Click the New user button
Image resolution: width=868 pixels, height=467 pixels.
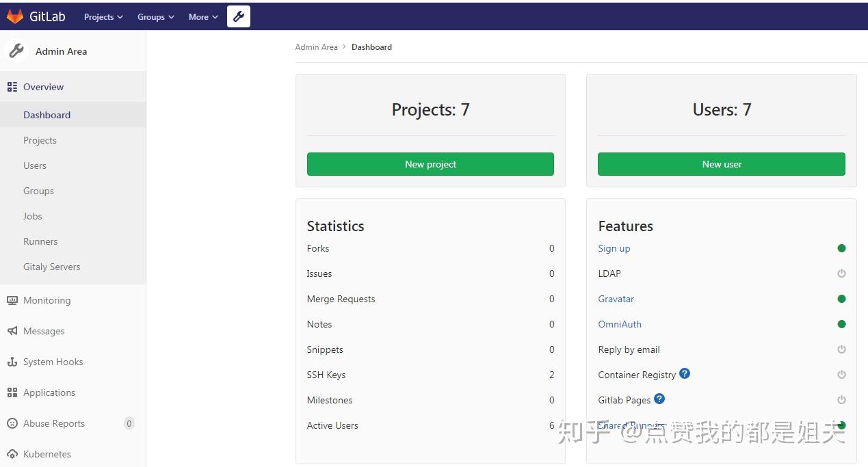[722, 164]
